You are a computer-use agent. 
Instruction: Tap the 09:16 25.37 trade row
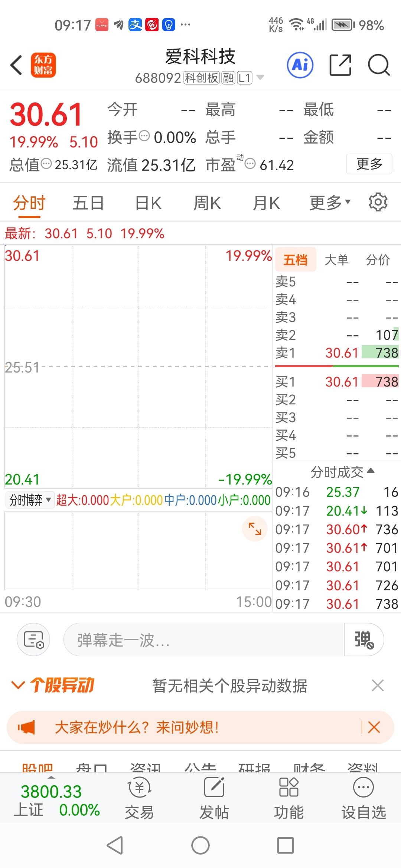[337, 492]
